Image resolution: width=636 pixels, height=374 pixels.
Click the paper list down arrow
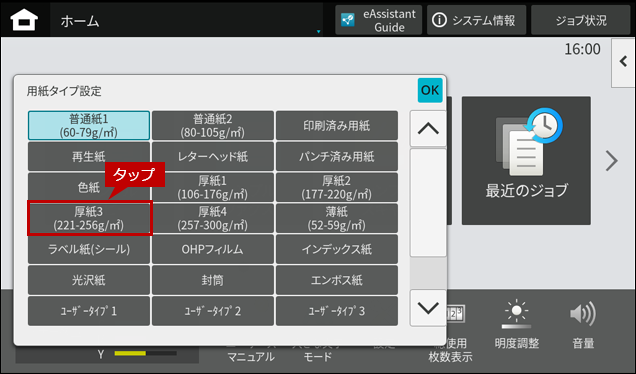pyautogui.click(x=428, y=308)
